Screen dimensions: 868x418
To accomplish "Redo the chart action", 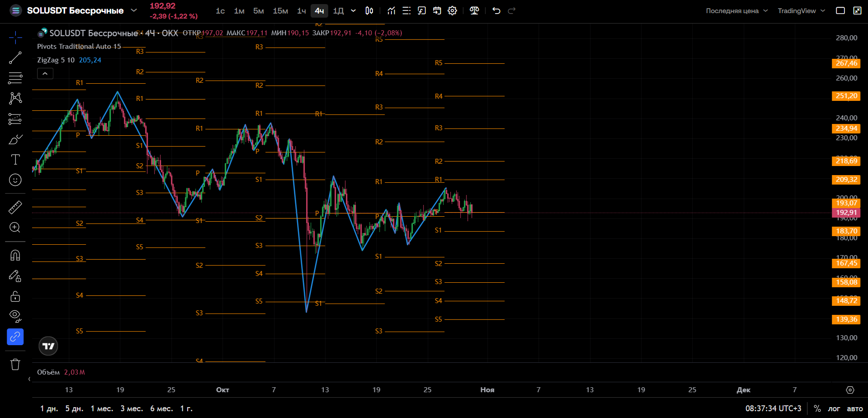I will tap(512, 10).
